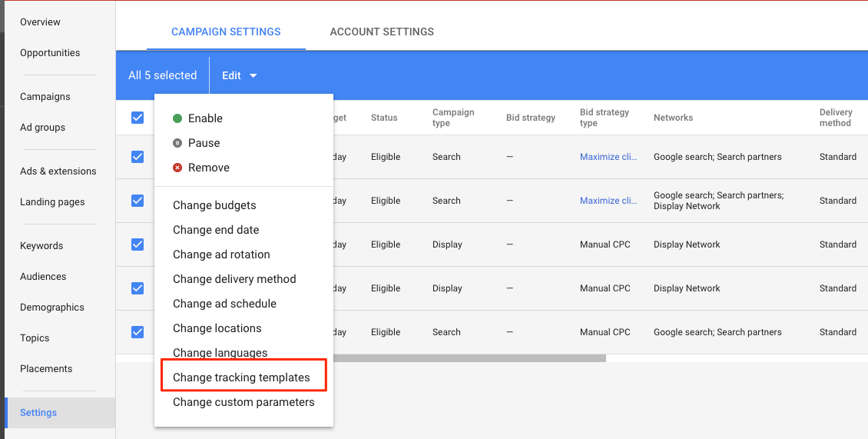
Task: Click the red Remove status icon
Action: tap(177, 168)
